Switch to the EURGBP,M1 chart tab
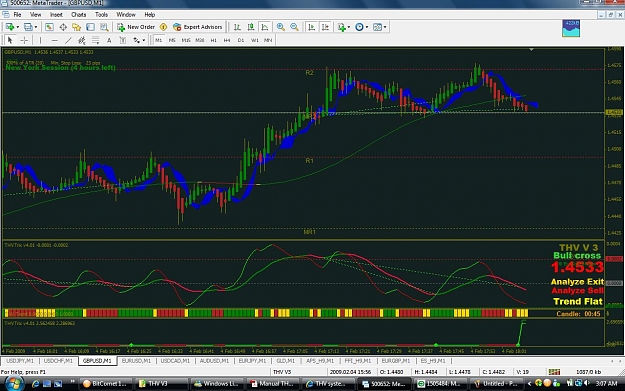This screenshot has width=625, height=391. pyautogui.click(x=396, y=361)
